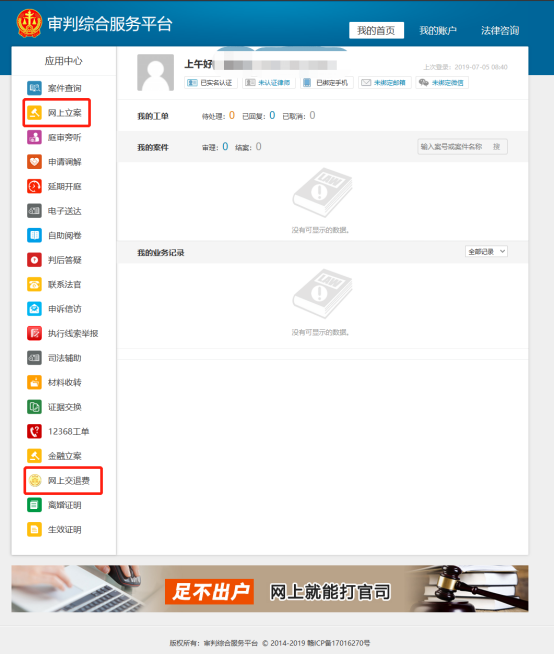
Task: Select the 生效证明 icon
Action: (x=34, y=530)
